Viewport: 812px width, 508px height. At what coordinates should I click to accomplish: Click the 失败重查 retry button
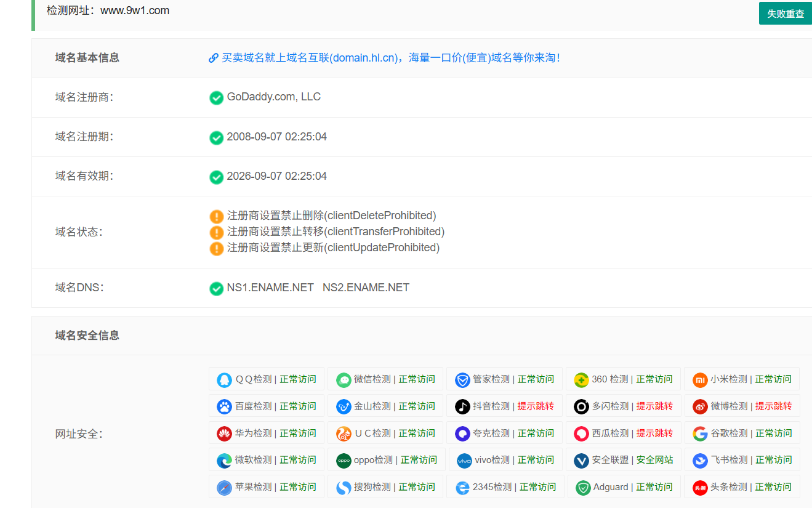(785, 13)
